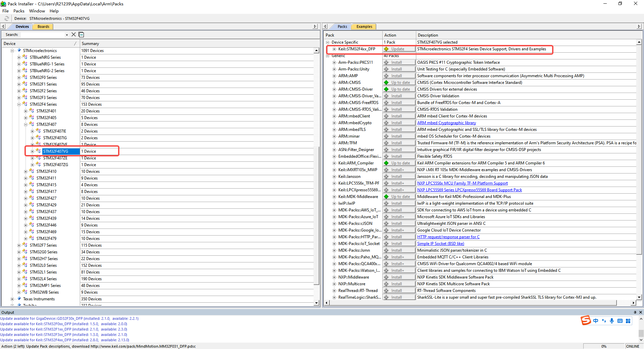Click the green status icon for Keil::MDK-Middleware
Viewport: 644px width, 349px height.
(x=386, y=197)
